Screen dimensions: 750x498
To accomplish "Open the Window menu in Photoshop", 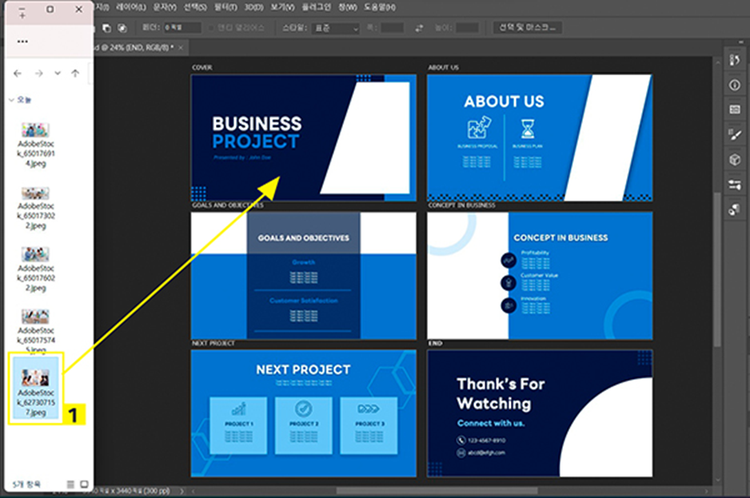I will [348, 7].
